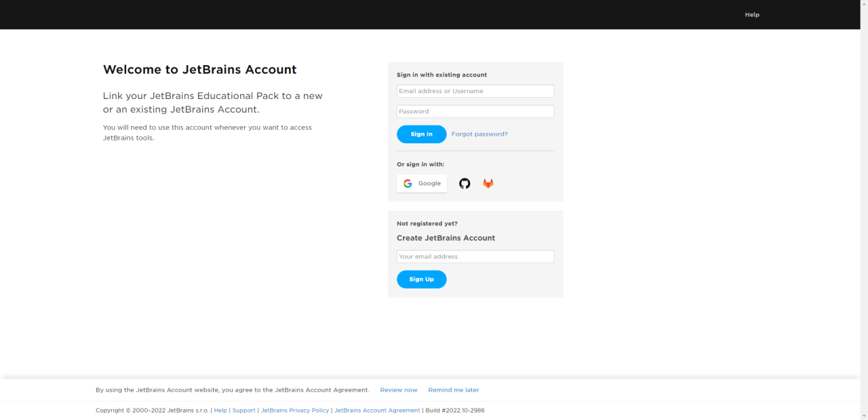This screenshot has width=868, height=420.
Task: Open the Forgot password? link
Action: (x=479, y=134)
